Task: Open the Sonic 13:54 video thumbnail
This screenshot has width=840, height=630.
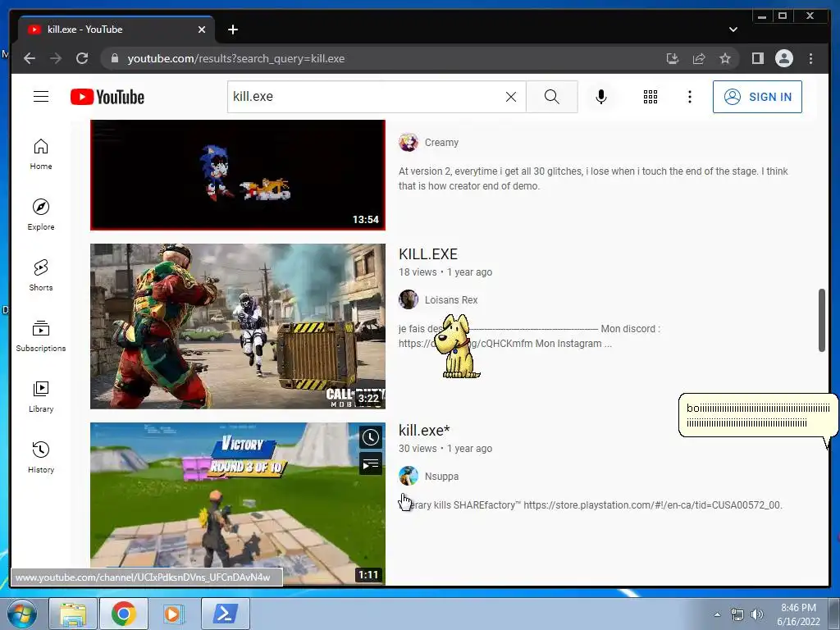Action: tap(237, 175)
